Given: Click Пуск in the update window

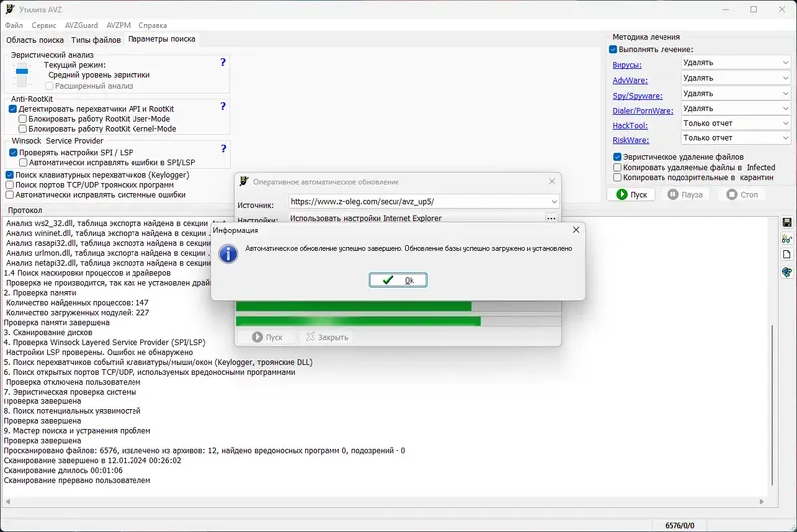Looking at the screenshot, I should (267, 337).
